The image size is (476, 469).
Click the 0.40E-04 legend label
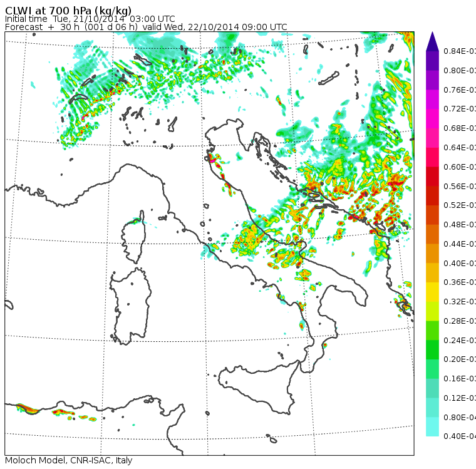[x=460, y=436]
